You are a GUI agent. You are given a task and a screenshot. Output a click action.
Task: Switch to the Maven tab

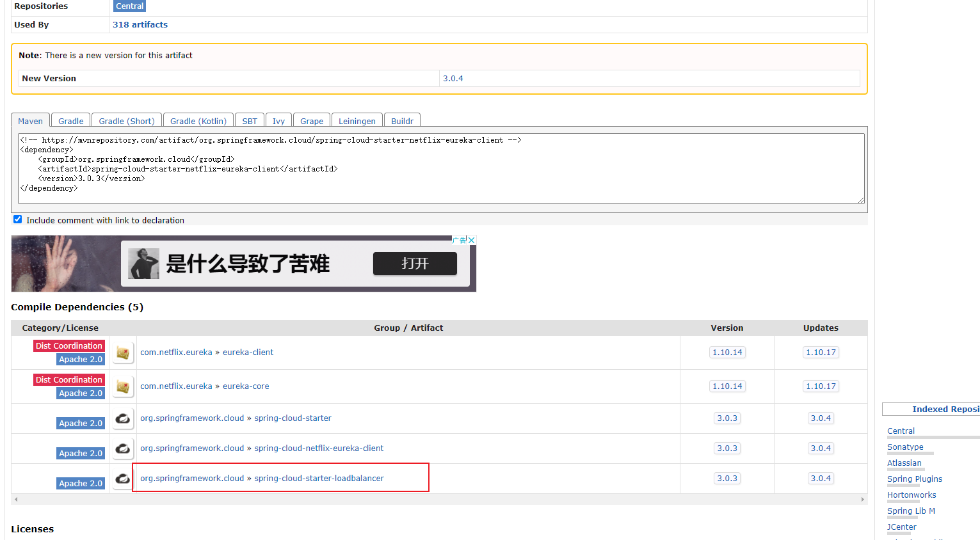[30, 121]
